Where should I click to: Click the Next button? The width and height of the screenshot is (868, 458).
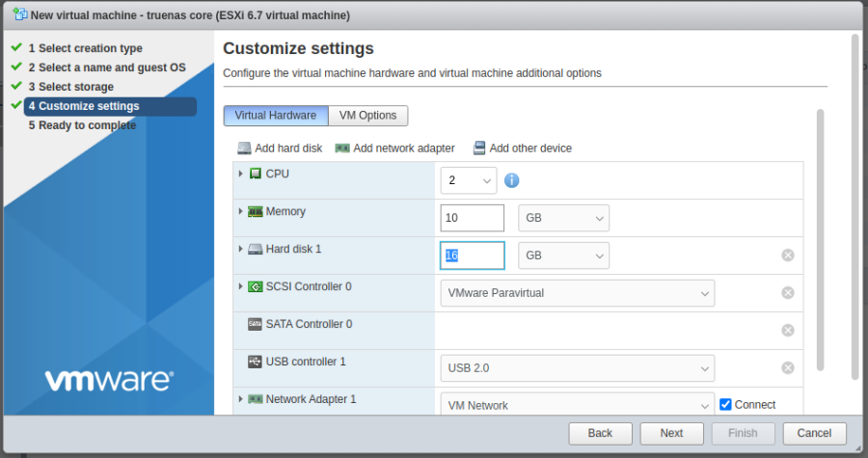(671, 433)
